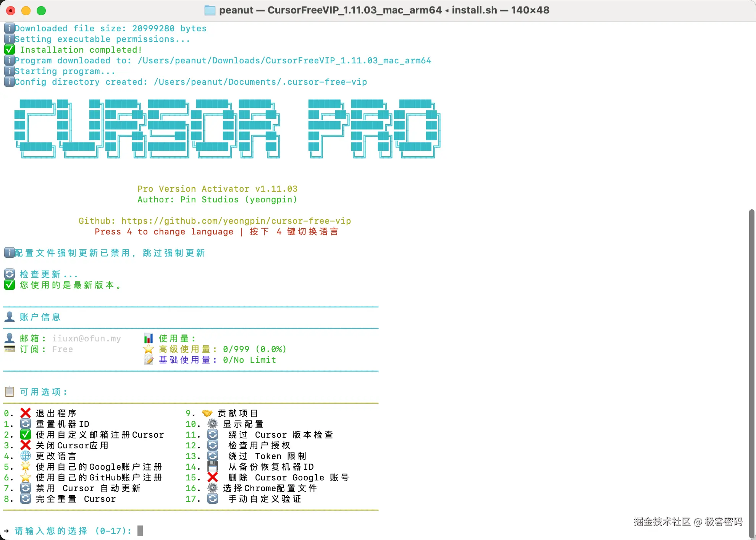Click red X beside delete Cursor Google account
The height and width of the screenshot is (540, 756).
[213, 477]
